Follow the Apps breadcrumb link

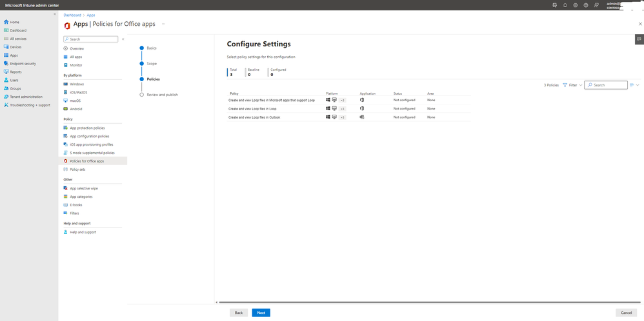click(91, 15)
